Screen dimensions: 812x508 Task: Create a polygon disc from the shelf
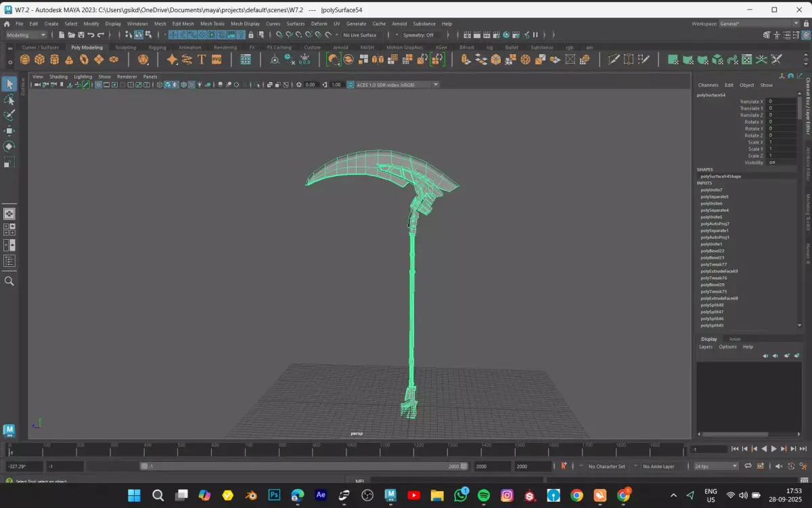114,60
